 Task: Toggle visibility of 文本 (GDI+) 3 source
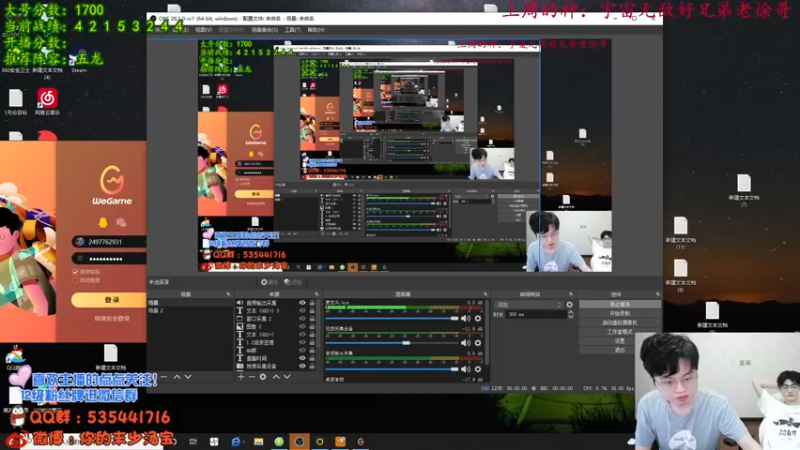coord(302,311)
